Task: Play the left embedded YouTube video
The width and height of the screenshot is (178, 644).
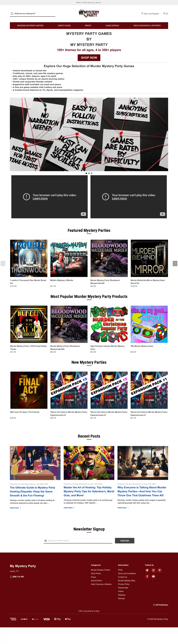Action: pyautogui.click(x=49, y=197)
